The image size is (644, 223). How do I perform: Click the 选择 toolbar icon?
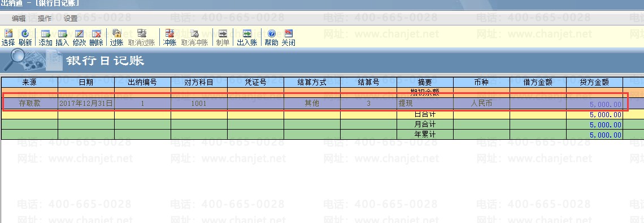tap(8, 37)
